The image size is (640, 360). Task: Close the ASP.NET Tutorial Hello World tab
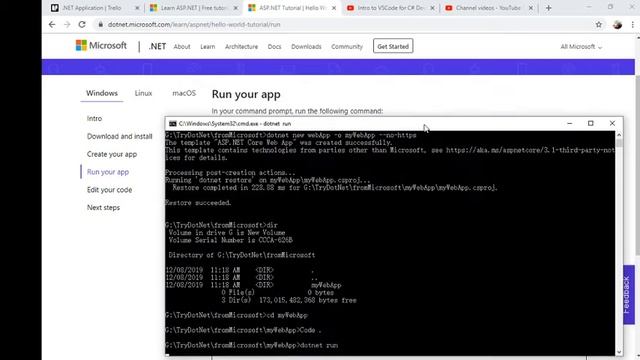(x=334, y=8)
